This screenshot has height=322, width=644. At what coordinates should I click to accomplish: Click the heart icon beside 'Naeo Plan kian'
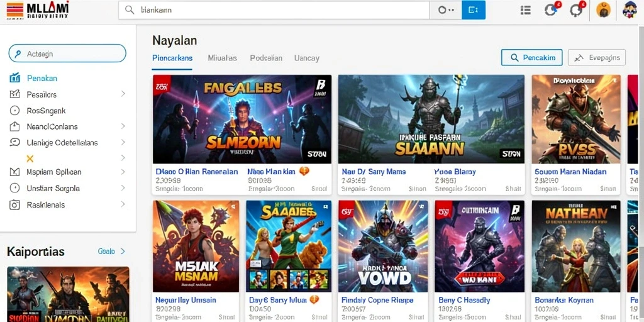pos(304,172)
